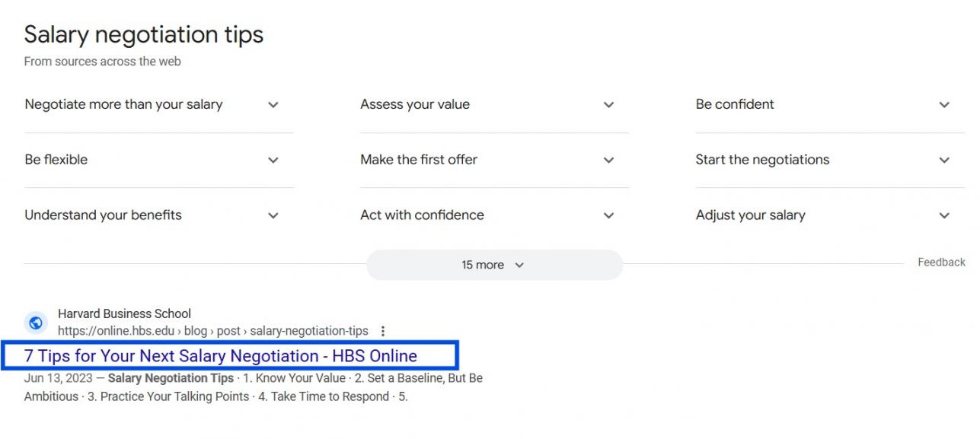Viewport: 980px width, 439px height.
Task: Click the chevron next to "Understand your benefits"
Action: (273, 215)
